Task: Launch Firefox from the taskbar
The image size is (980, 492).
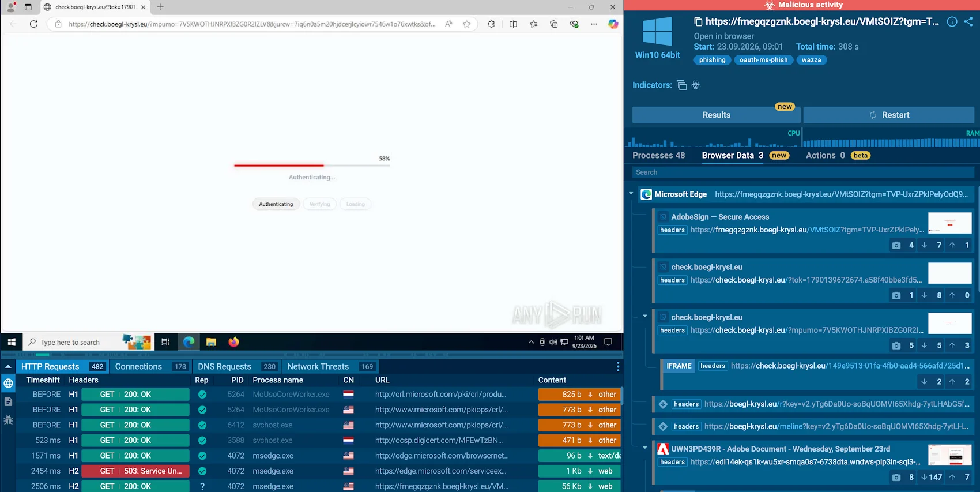Action: [233, 342]
